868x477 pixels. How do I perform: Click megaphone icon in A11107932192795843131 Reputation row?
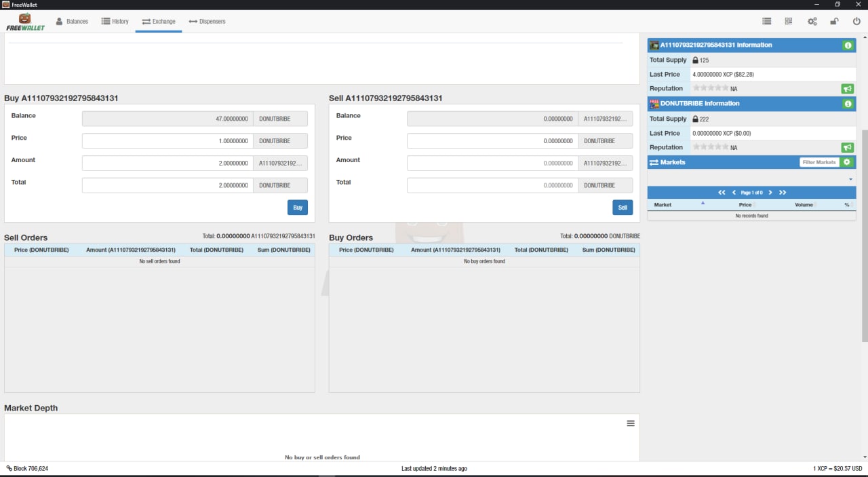848,89
